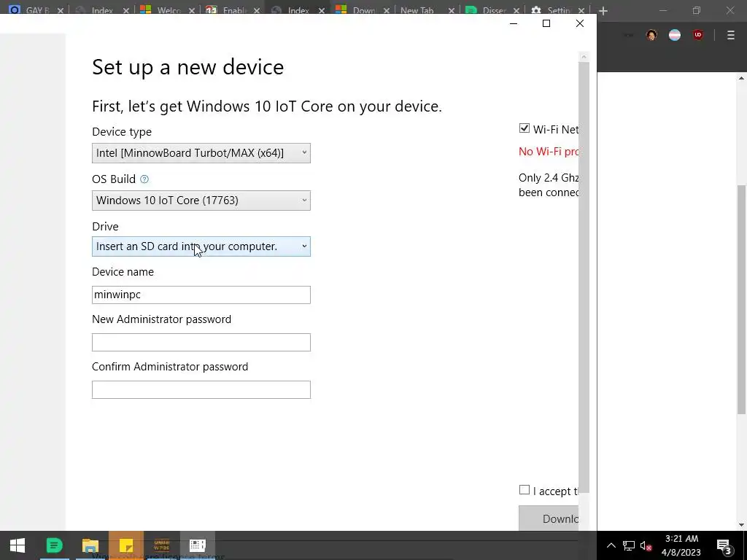Click the muted volume tray icon
Viewport: 747px width, 560px height.
pyautogui.click(x=646, y=545)
